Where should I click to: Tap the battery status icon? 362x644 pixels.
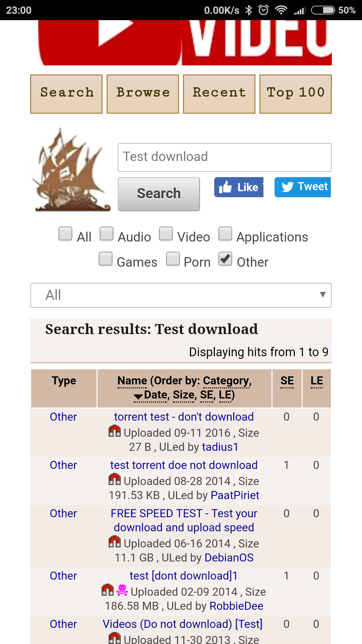pos(323,10)
